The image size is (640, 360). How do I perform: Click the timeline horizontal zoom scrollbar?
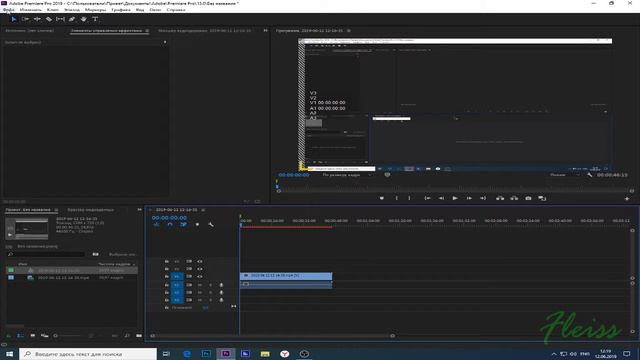[272, 336]
